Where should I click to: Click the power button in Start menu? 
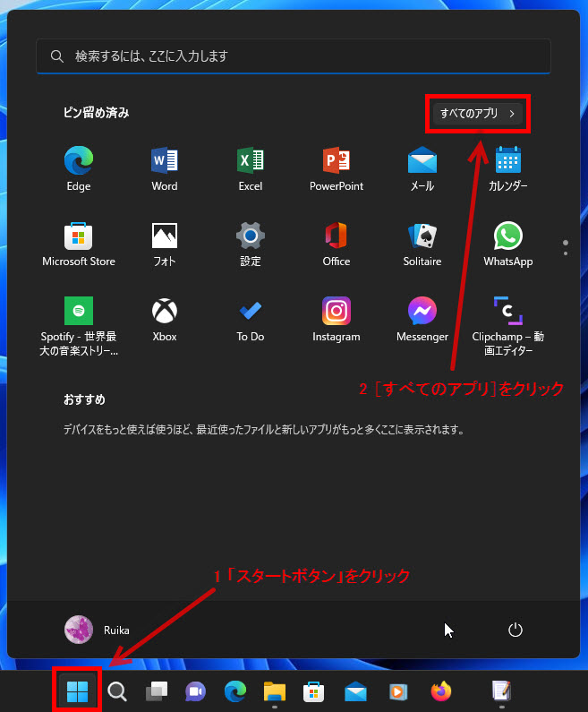tap(515, 630)
